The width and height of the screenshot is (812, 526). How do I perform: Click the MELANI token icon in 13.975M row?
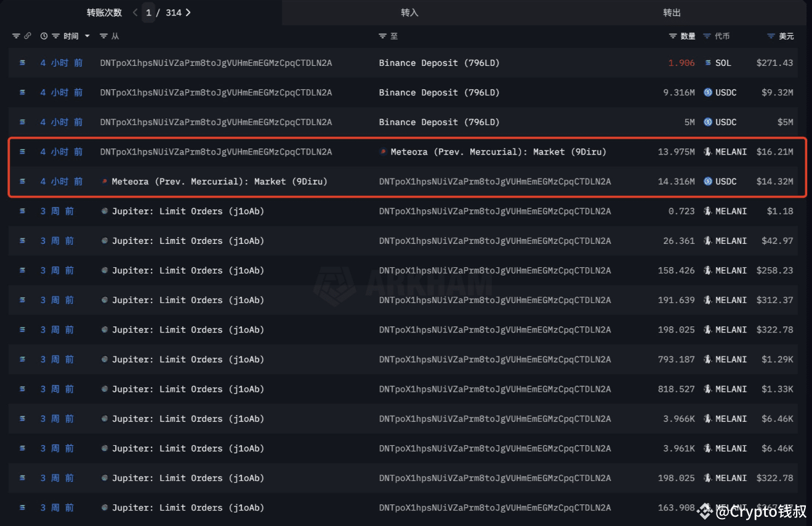click(x=708, y=152)
